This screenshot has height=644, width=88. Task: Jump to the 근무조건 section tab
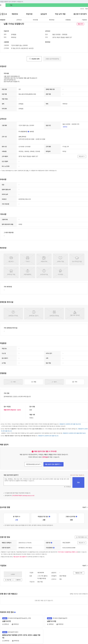point(19,20)
